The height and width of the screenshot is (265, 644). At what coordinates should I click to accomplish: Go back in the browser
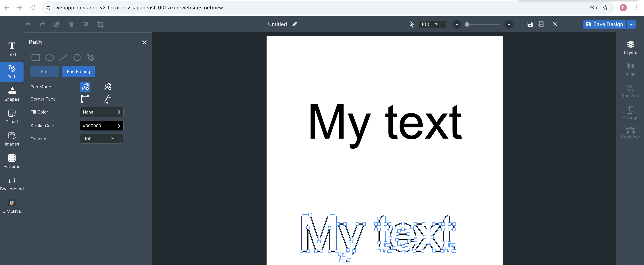pyautogui.click(x=7, y=8)
